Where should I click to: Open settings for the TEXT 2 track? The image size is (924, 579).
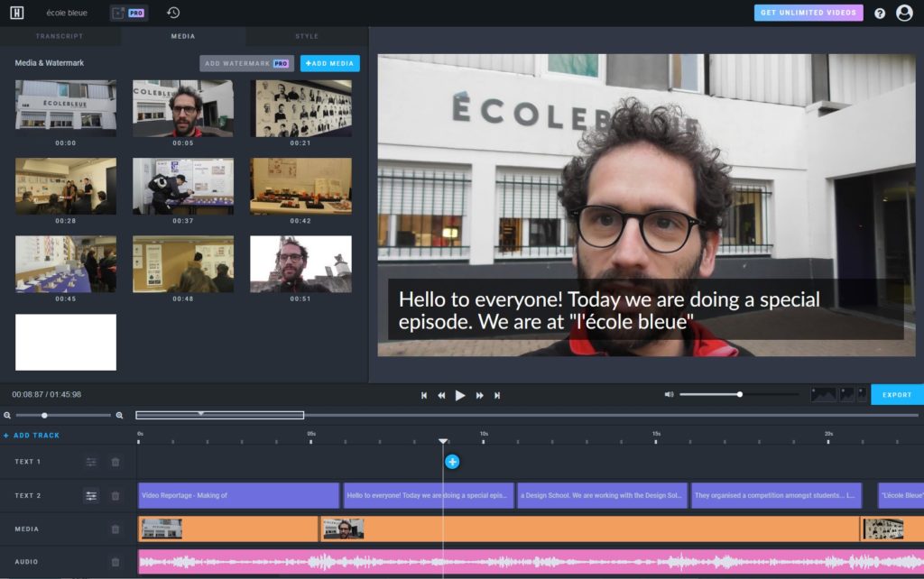[x=91, y=496]
